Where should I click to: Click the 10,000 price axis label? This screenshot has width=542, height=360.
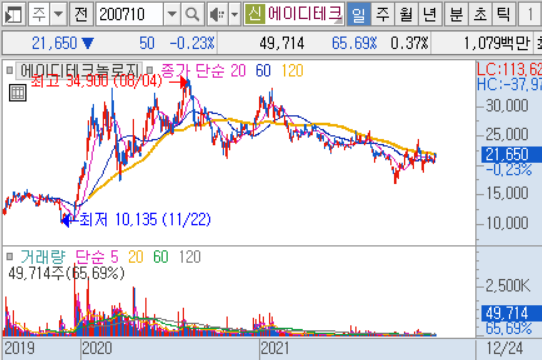[x=507, y=223]
